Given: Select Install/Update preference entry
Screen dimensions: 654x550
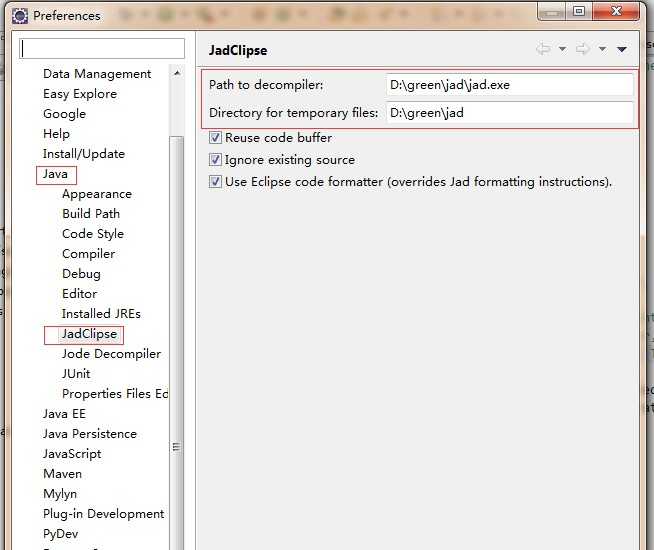Looking at the screenshot, I should (x=84, y=154).
